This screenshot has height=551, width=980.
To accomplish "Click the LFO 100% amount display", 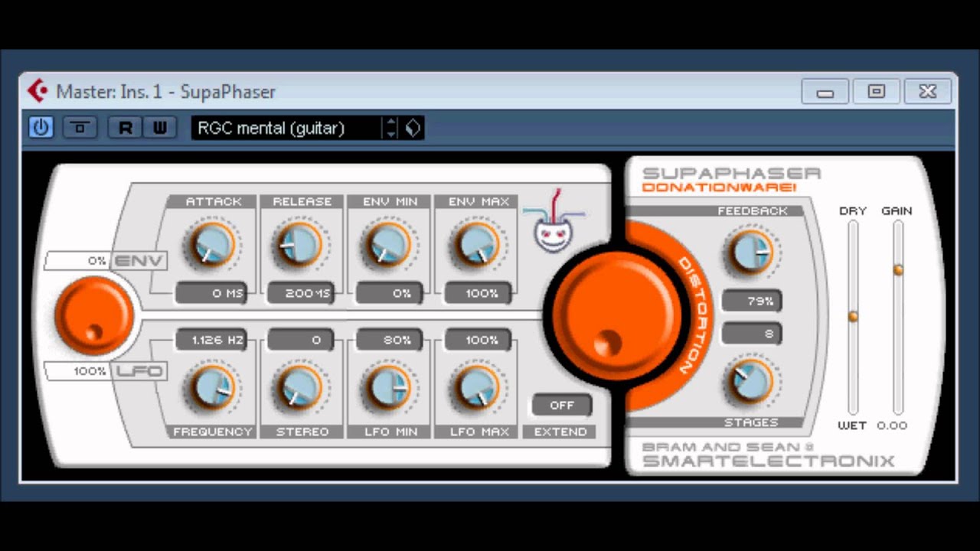I will click(x=77, y=371).
